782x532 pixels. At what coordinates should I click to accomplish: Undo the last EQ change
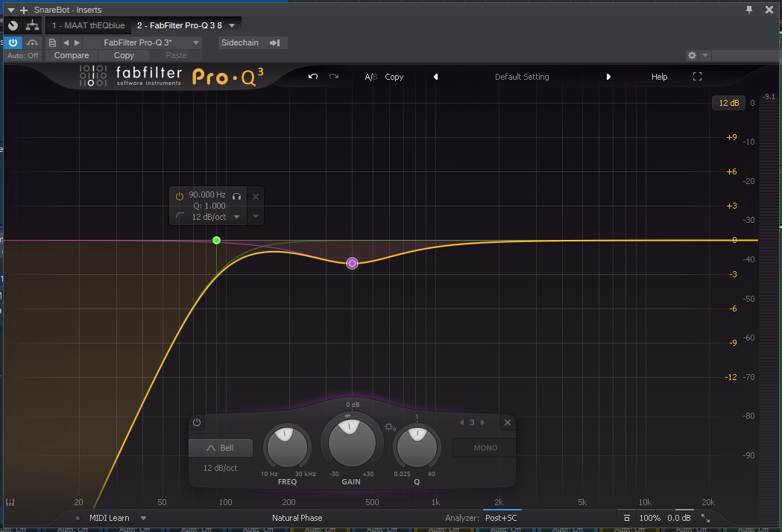(312, 76)
